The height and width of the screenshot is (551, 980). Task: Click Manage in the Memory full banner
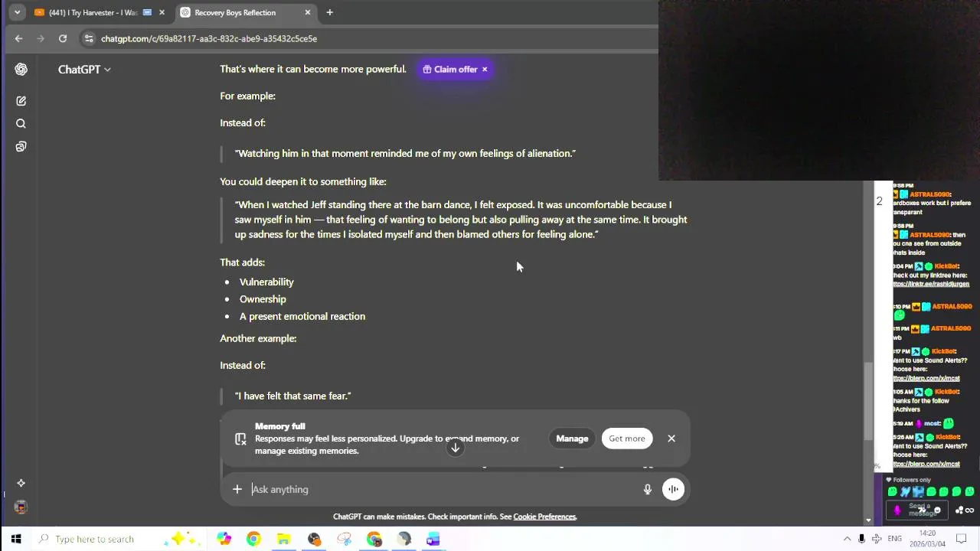click(x=572, y=439)
